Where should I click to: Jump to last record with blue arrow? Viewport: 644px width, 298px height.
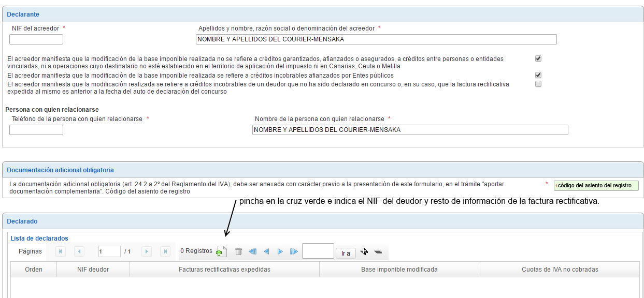pos(294,251)
